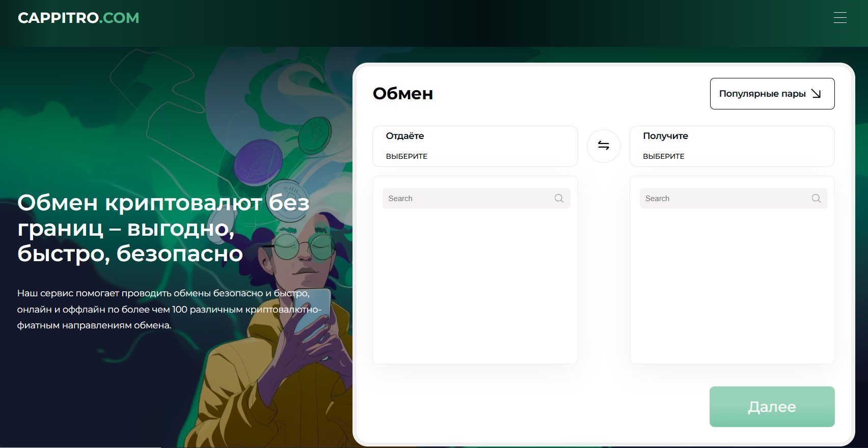This screenshot has height=448, width=868.
Task: Focus the left Search input field
Action: (x=476, y=199)
